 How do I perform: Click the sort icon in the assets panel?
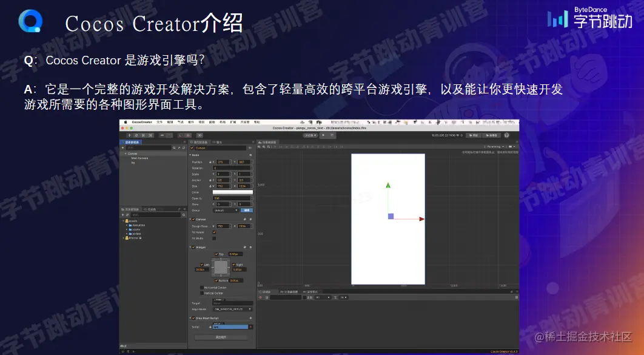[x=127, y=215]
